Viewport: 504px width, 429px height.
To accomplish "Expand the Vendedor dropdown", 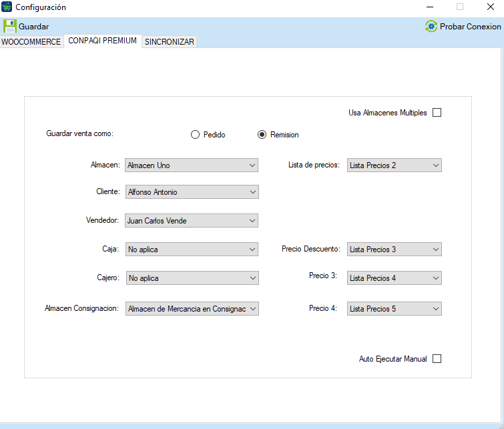I will [x=192, y=220].
